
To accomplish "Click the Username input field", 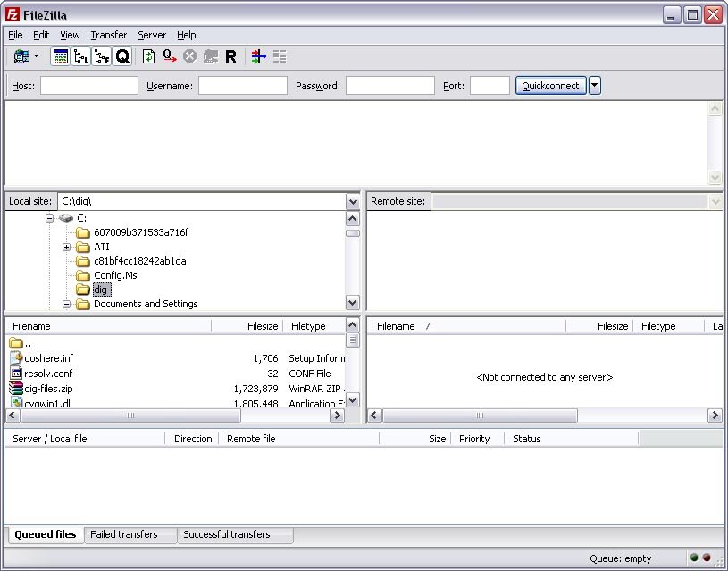I will 243,86.
